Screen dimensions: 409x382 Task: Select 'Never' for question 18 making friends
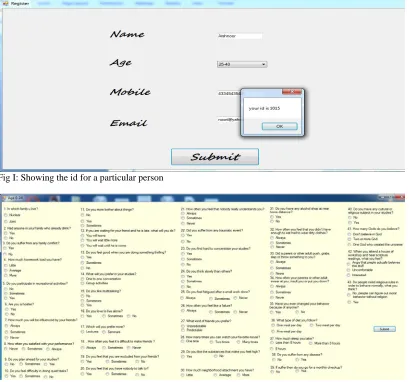(128, 348)
